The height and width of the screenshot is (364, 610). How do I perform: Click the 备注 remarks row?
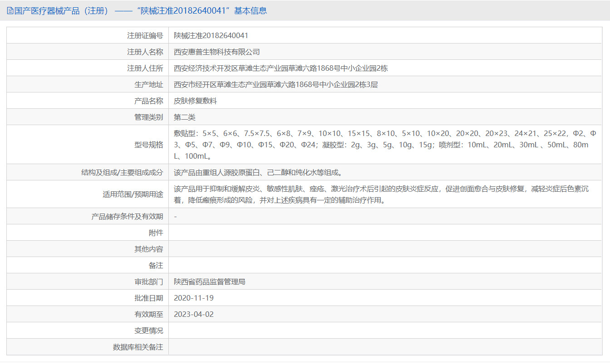318,265
